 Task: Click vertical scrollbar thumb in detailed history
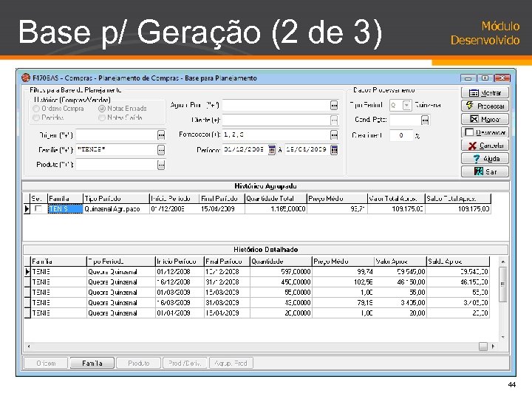[503, 284]
